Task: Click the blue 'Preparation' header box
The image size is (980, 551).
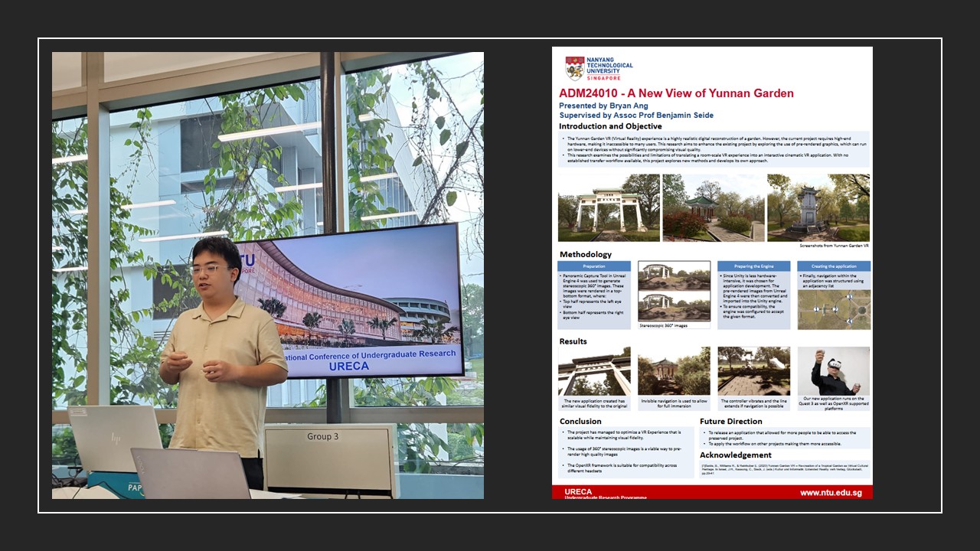Action: pyautogui.click(x=594, y=266)
